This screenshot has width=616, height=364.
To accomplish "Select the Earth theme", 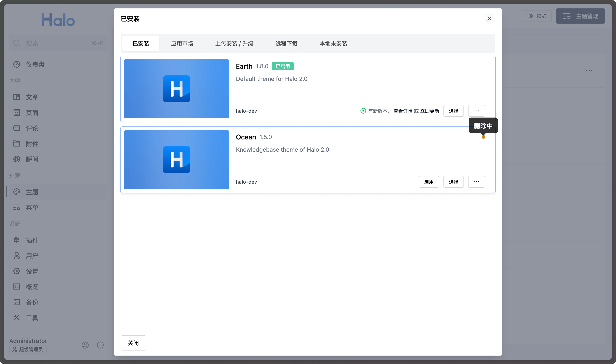I will pos(453,111).
